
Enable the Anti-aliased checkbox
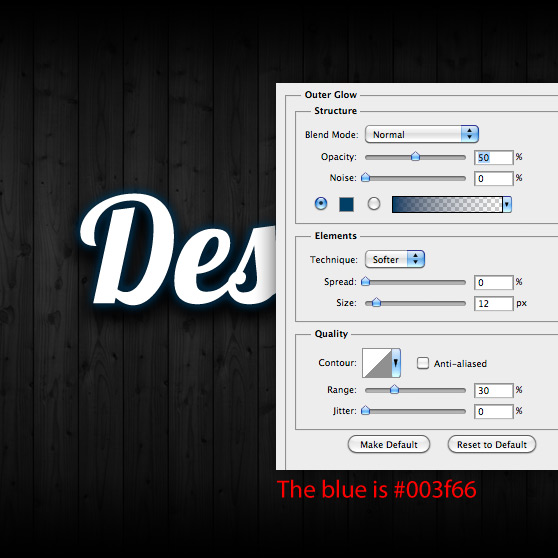click(x=423, y=363)
